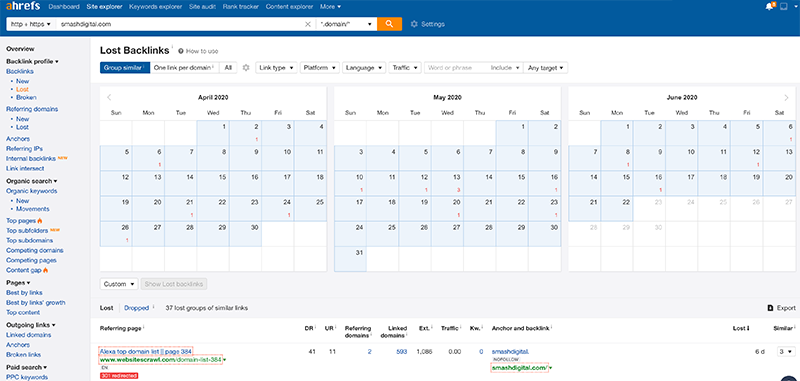Open the Include dropdown
Image resolution: width=800 pixels, height=381 pixels.
pos(505,68)
